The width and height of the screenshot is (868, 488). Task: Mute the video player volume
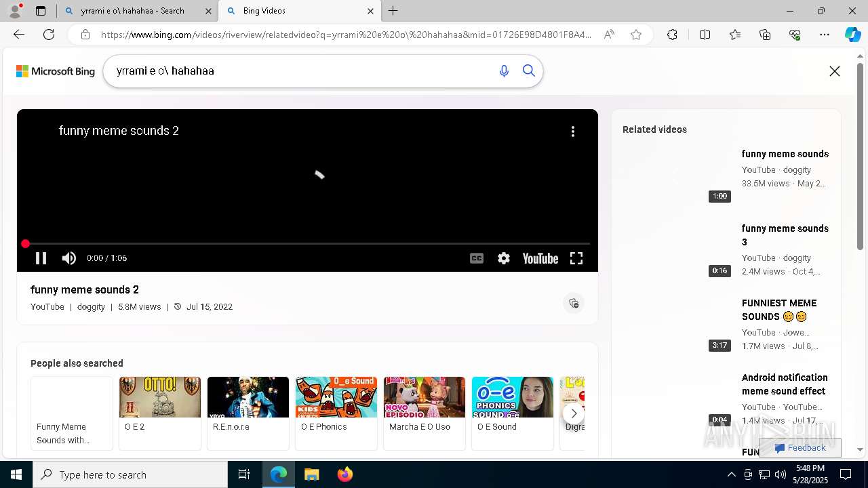[x=69, y=258]
